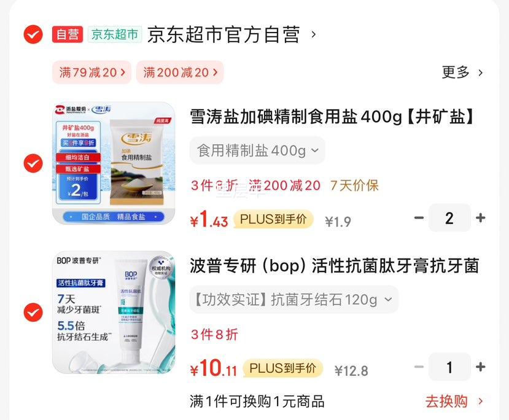This screenshot has width=509, height=420.
Task: Open the 雪涛盐 product thumbnail
Action: point(114,163)
